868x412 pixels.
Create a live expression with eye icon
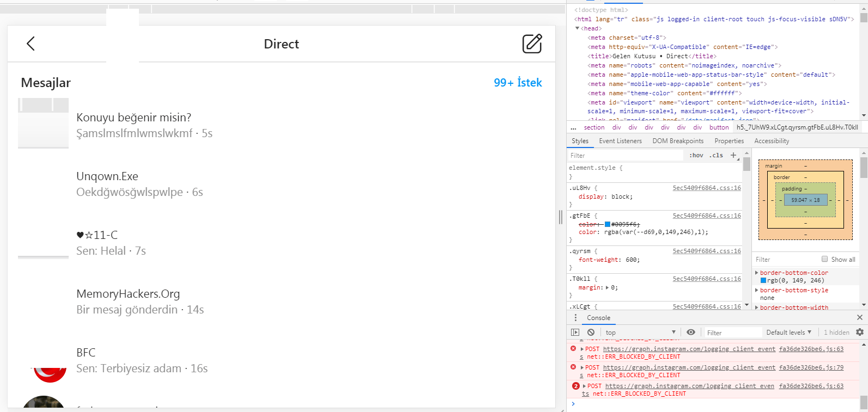pos(691,332)
